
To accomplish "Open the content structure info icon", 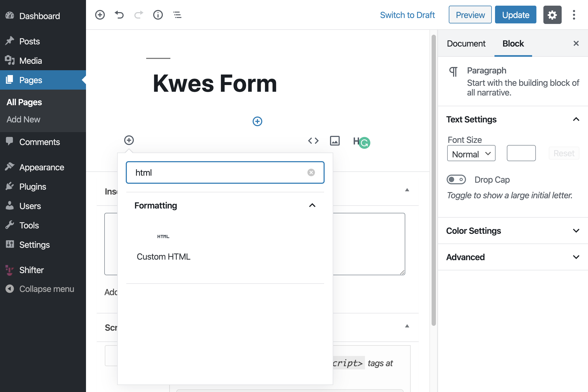I will (158, 15).
